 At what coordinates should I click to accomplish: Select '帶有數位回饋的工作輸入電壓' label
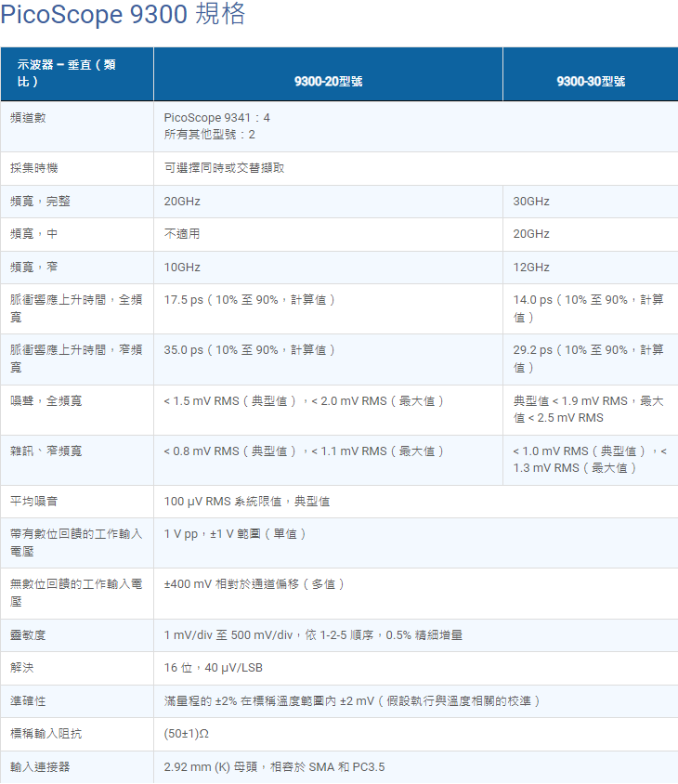click(76, 542)
